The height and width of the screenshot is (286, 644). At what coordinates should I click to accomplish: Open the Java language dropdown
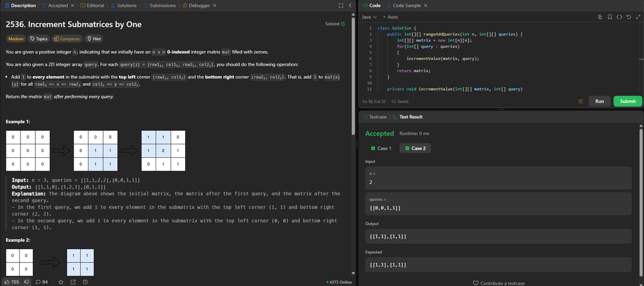point(370,17)
